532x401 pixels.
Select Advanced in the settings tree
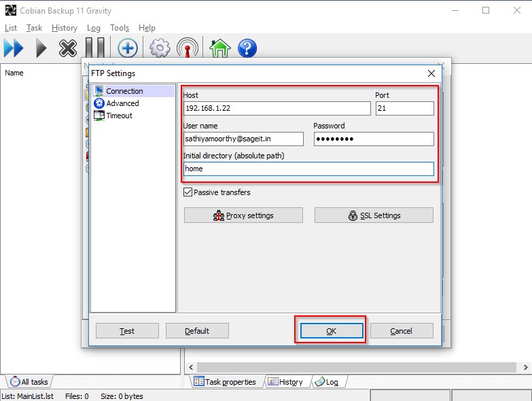click(122, 103)
